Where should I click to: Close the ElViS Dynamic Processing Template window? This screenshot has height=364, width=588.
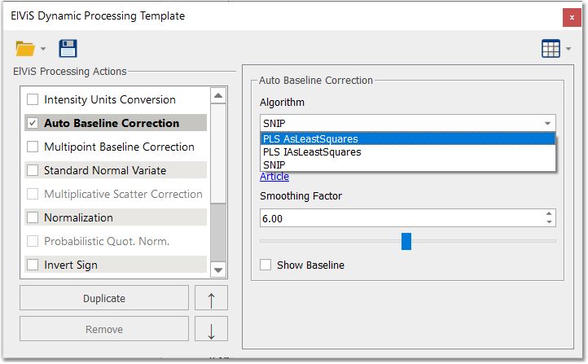tap(572, 17)
